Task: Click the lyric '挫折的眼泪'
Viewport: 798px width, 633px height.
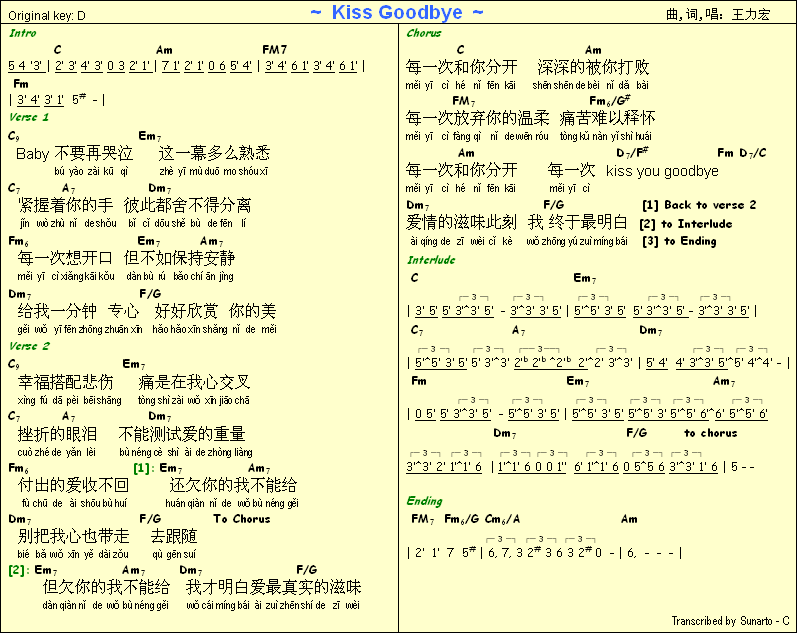Action: coord(57,434)
